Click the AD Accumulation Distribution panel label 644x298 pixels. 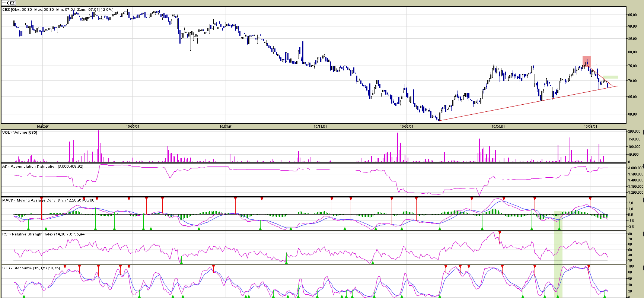coord(43,167)
